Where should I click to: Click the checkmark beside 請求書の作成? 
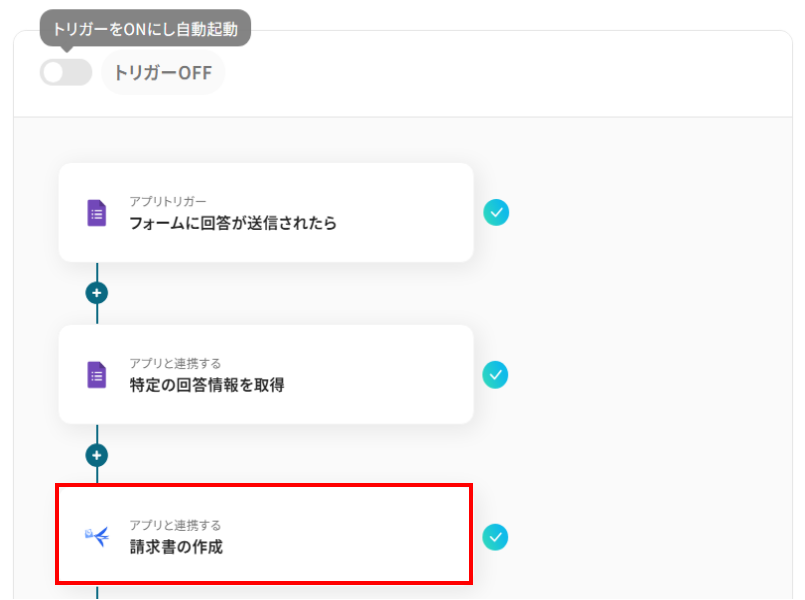(496, 536)
